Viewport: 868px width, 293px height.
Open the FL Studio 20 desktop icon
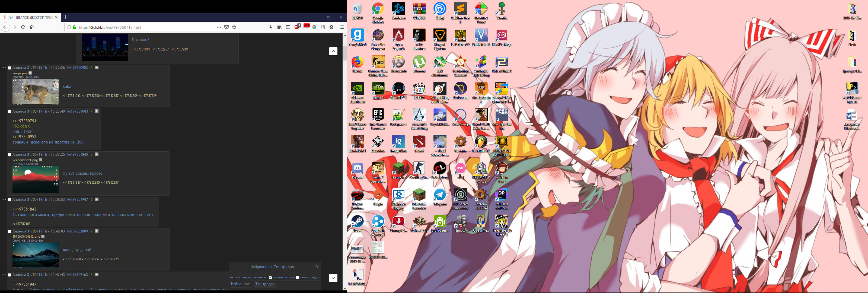point(481,144)
